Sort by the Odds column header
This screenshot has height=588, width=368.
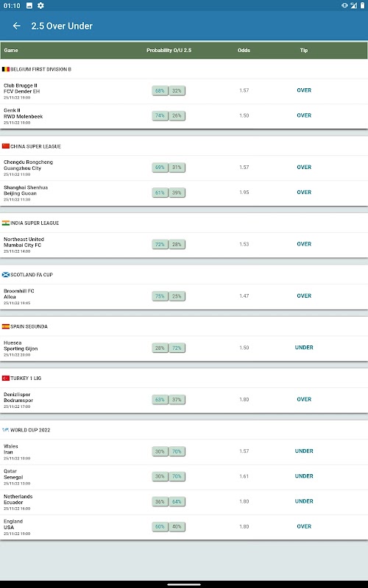click(244, 50)
